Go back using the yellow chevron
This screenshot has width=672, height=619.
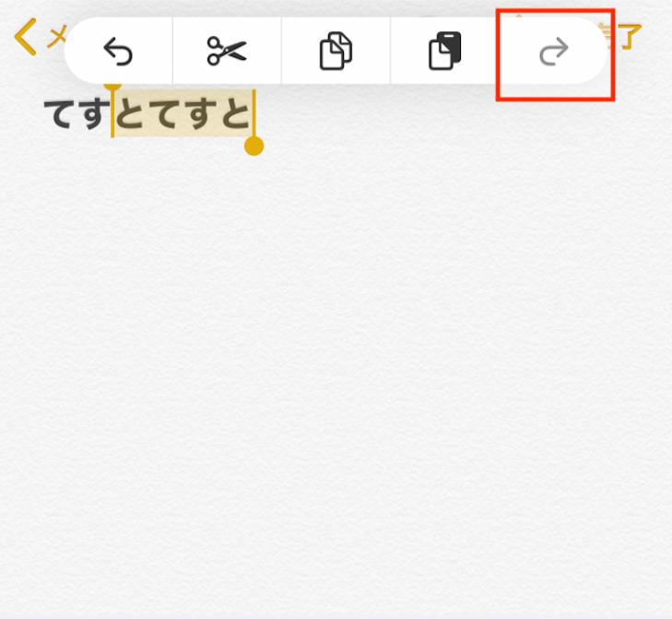(25, 37)
